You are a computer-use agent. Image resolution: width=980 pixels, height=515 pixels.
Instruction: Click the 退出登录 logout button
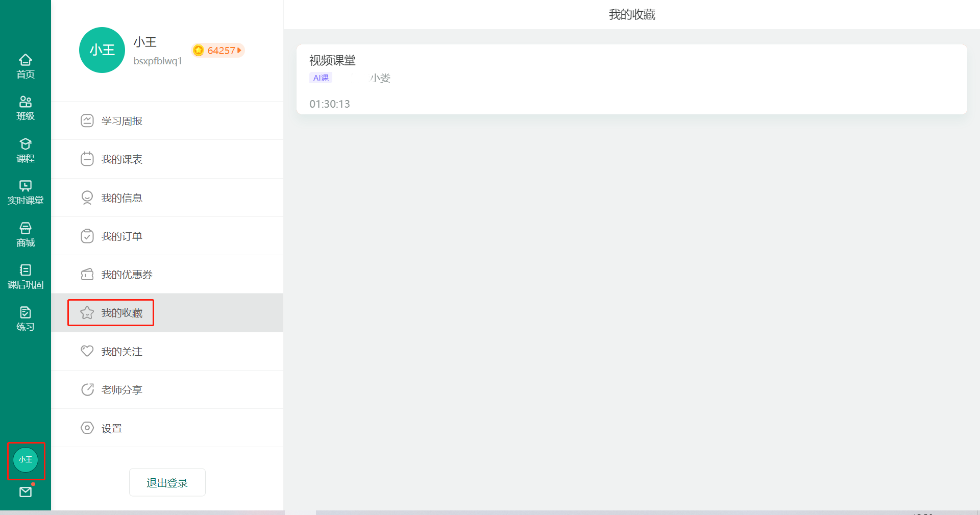(x=167, y=482)
